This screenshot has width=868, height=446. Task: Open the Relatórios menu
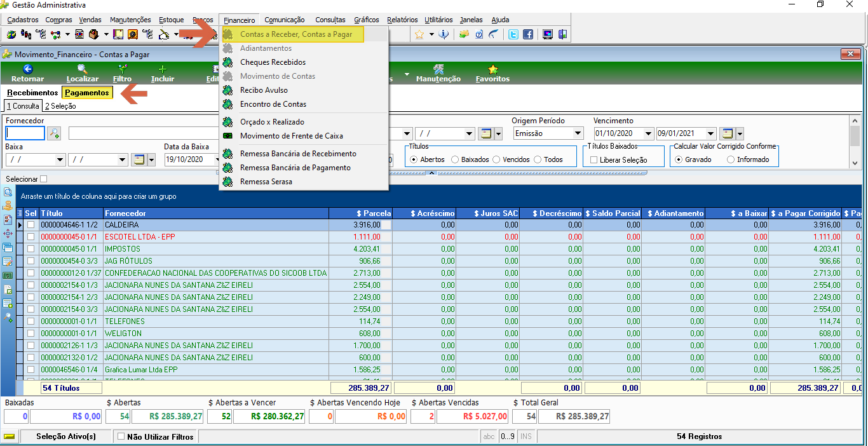(x=402, y=20)
